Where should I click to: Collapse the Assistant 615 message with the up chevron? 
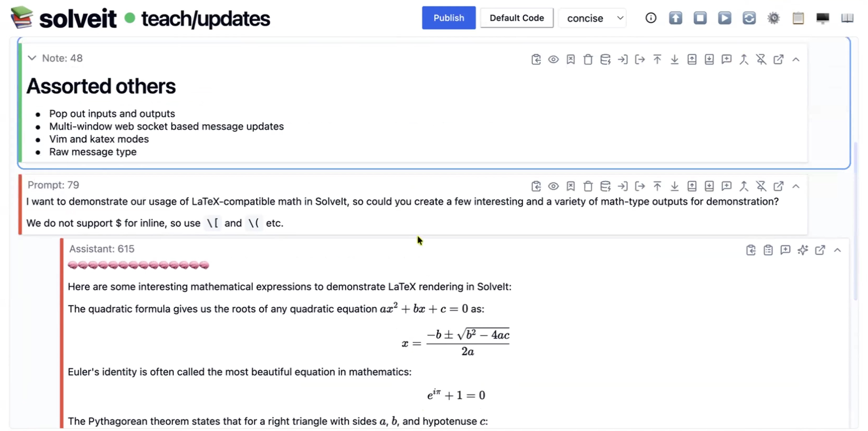837,250
